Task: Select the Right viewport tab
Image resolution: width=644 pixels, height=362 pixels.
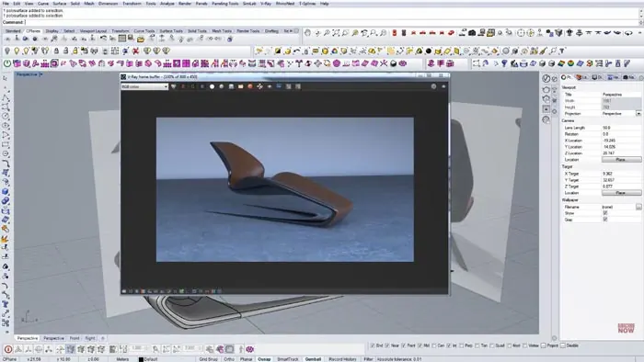Action: coord(90,338)
